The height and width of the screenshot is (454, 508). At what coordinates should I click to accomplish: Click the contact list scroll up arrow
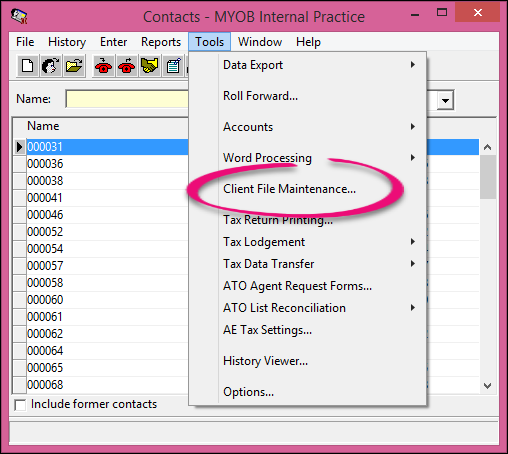click(x=487, y=147)
